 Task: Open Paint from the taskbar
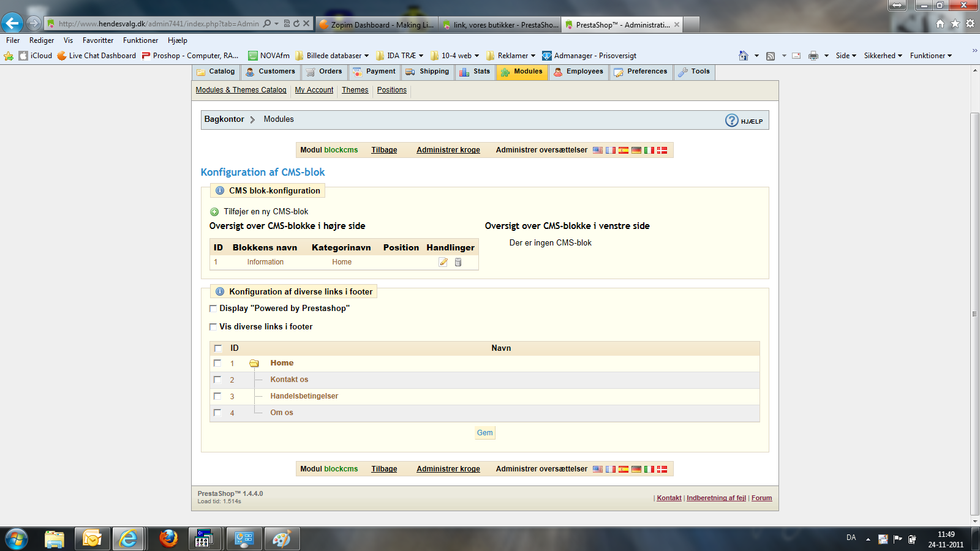point(282,539)
